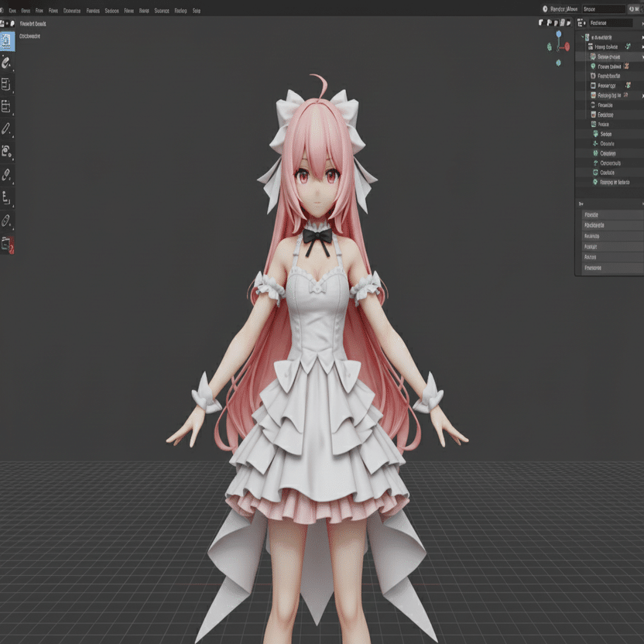The image size is (644, 644).
Task: Click the green gizmo circle left of axis
Action: (x=550, y=47)
